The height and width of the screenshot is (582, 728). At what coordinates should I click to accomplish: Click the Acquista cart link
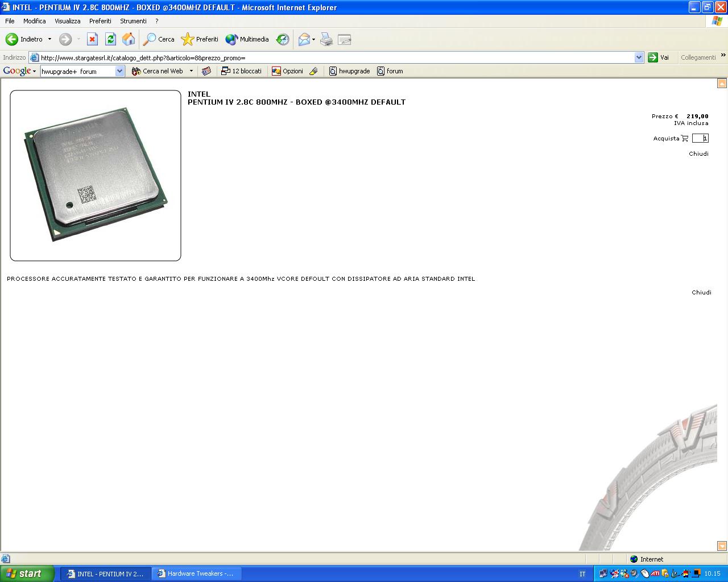[x=671, y=138]
